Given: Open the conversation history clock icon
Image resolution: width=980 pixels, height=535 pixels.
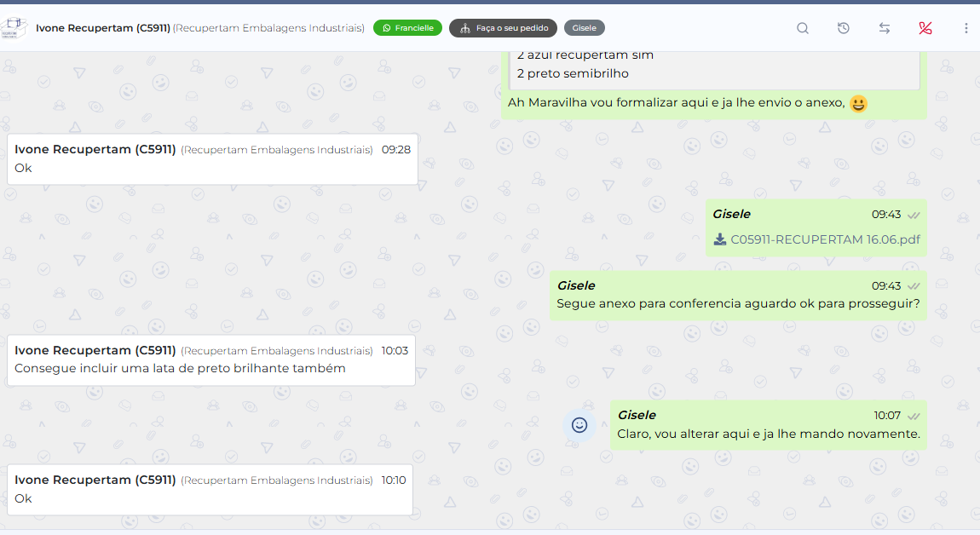Looking at the screenshot, I should click(844, 28).
